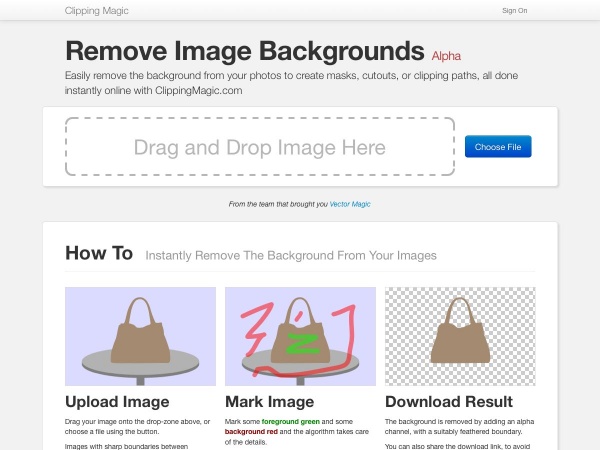Click the Upload Image handbag illustration
Screen dimensions: 600x450
pyautogui.click(x=140, y=336)
